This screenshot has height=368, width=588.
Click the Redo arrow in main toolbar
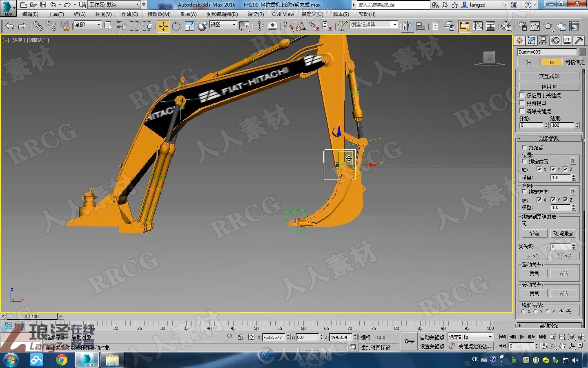point(22,26)
